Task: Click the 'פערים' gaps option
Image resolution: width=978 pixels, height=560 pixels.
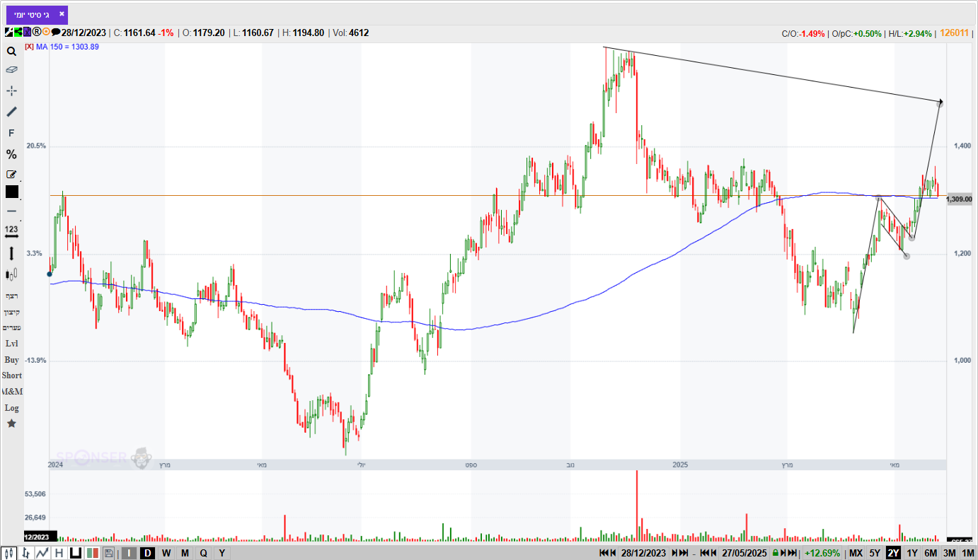Action: [11, 327]
